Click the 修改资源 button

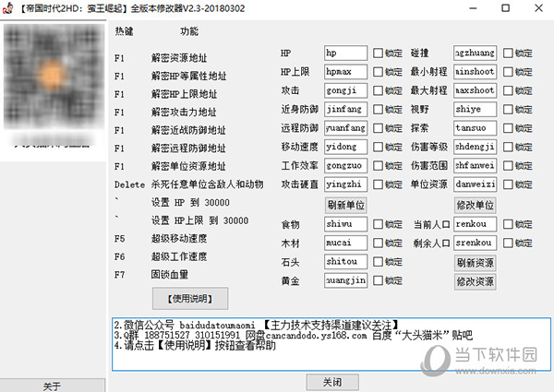click(476, 281)
